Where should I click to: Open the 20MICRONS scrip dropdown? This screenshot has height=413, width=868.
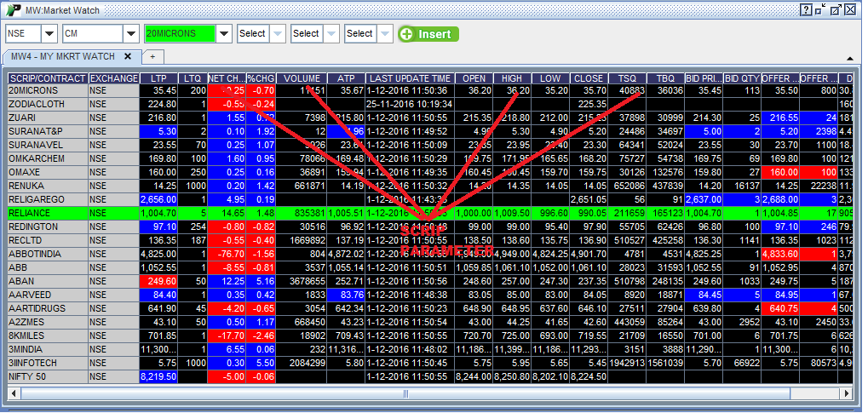tap(224, 33)
